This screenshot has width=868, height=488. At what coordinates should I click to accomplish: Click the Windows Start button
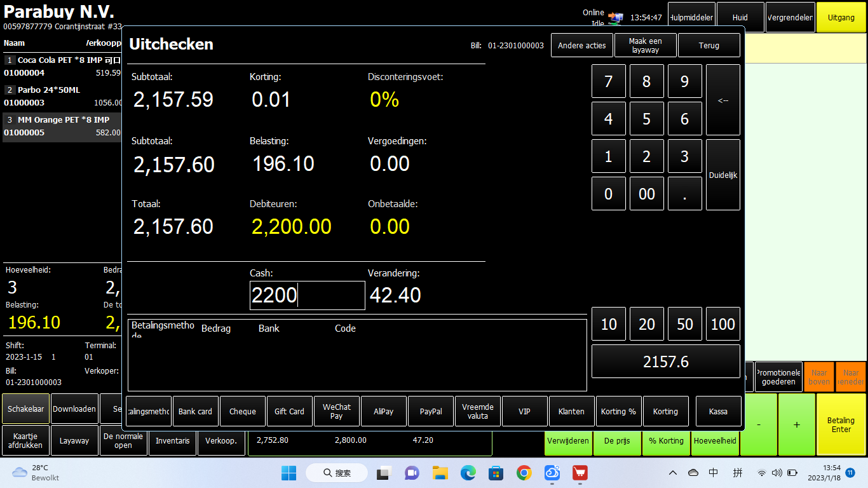pyautogui.click(x=288, y=473)
